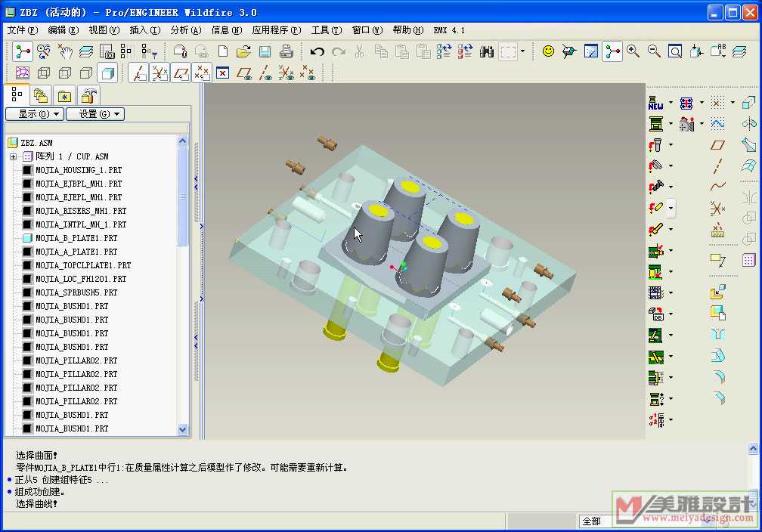The width and height of the screenshot is (762, 532).
Task: Expand the 阵列 1 / CUP.ASM node
Action: [13, 156]
